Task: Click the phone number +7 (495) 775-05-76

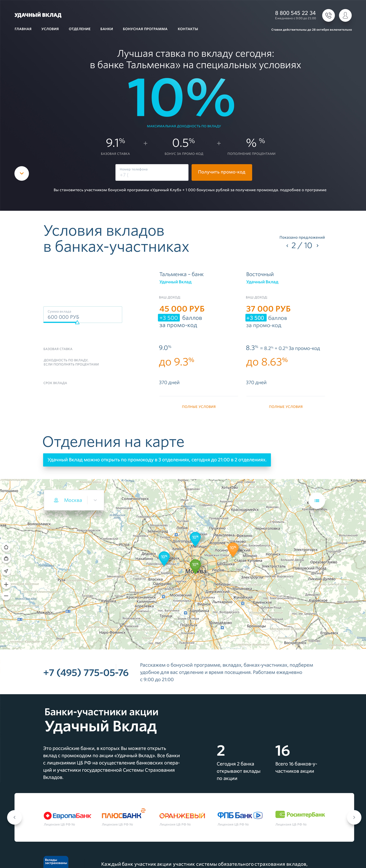Action: click(86, 673)
